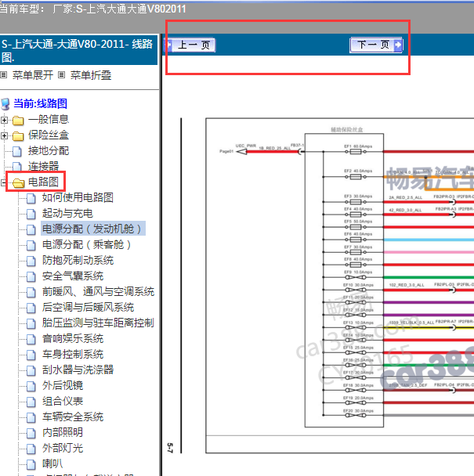
Task: Click page icon beside 车身控制系统
Action: point(31,355)
